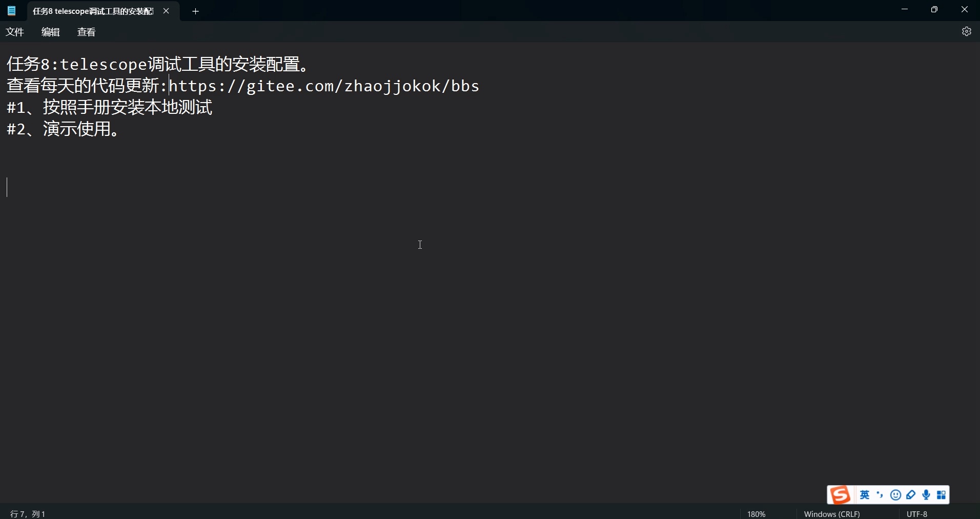
Task: Click the gitee.com URL text in the document
Action: tap(323, 86)
